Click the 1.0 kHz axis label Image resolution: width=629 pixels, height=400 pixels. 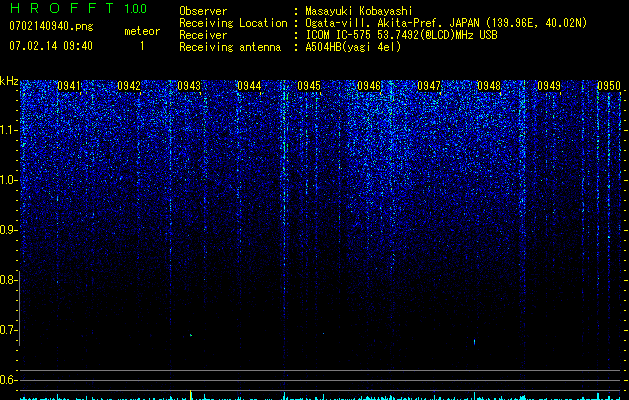tap(8, 180)
